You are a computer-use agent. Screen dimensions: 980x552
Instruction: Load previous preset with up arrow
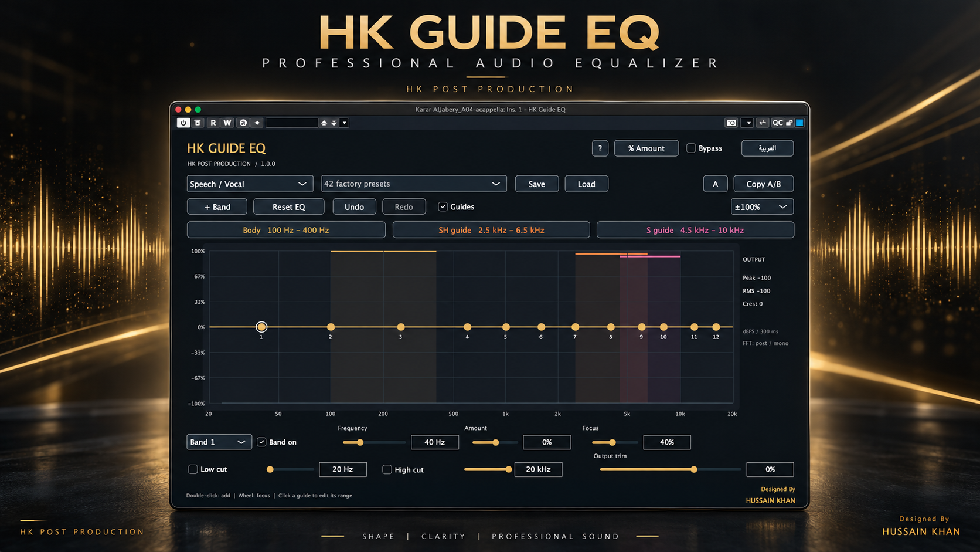pyautogui.click(x=324, y=123)
